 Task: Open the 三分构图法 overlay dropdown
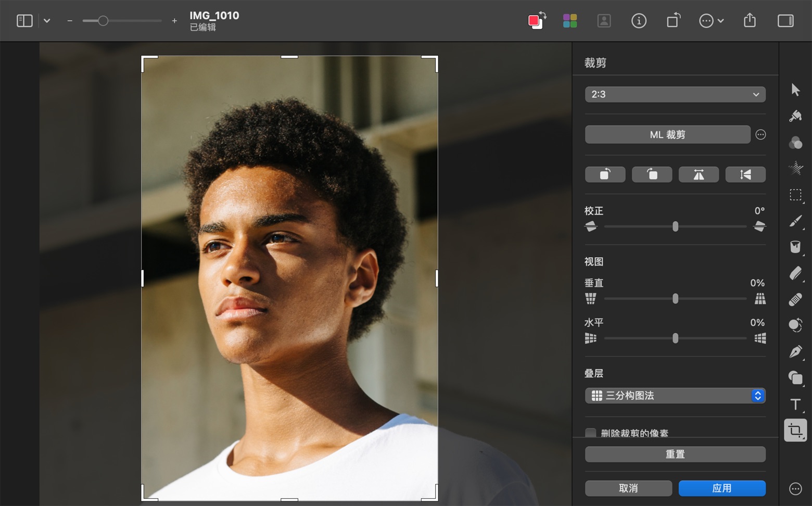(x=675, y=396)
